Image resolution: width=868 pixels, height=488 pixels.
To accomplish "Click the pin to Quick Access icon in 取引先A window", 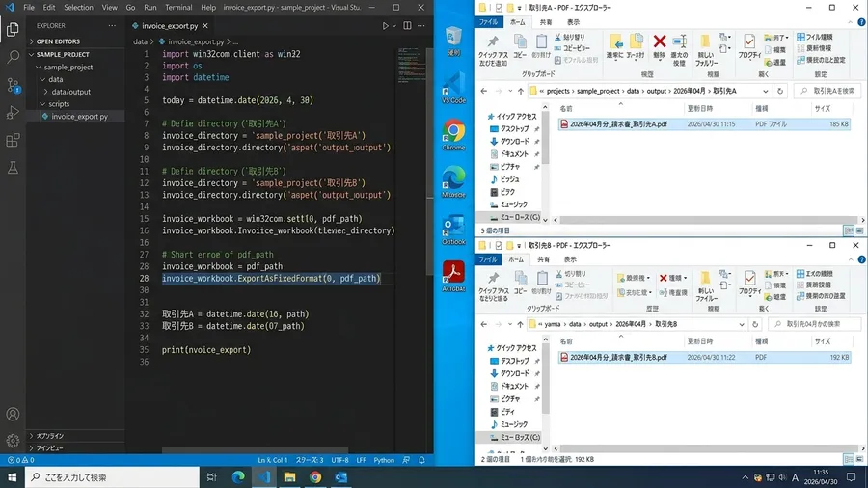I will [x=492, y=41].
